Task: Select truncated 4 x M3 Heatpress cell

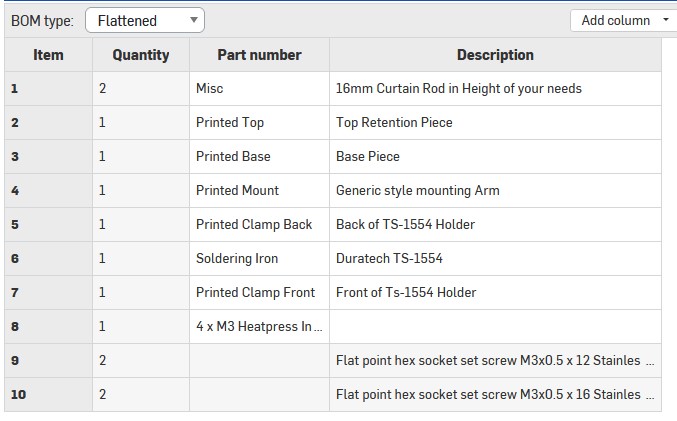Action: (x=259, y=326)
